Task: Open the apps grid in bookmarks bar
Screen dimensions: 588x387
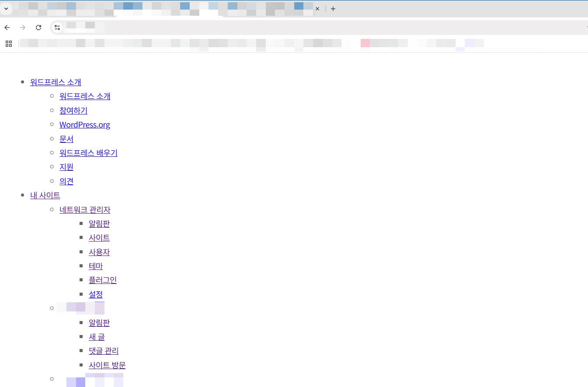Action: tap(8, 43)
